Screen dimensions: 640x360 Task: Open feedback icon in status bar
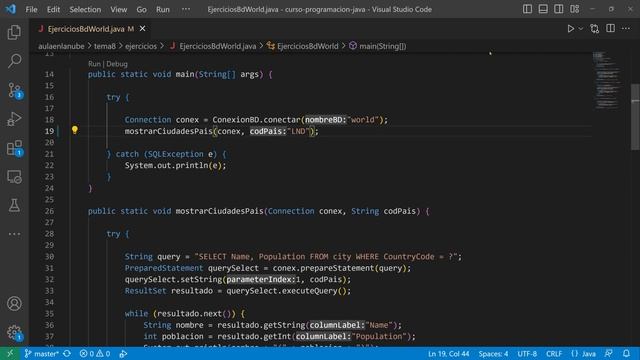(x=608, y=353)
